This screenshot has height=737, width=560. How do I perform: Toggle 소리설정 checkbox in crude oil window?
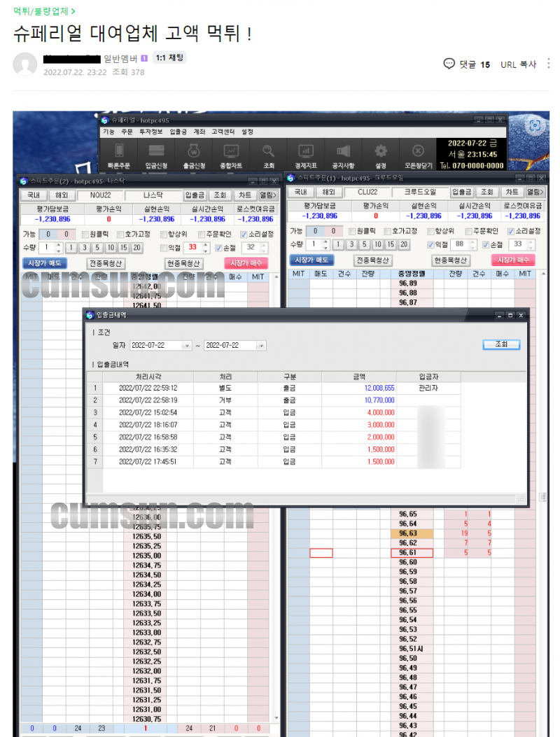coord(512,231)
